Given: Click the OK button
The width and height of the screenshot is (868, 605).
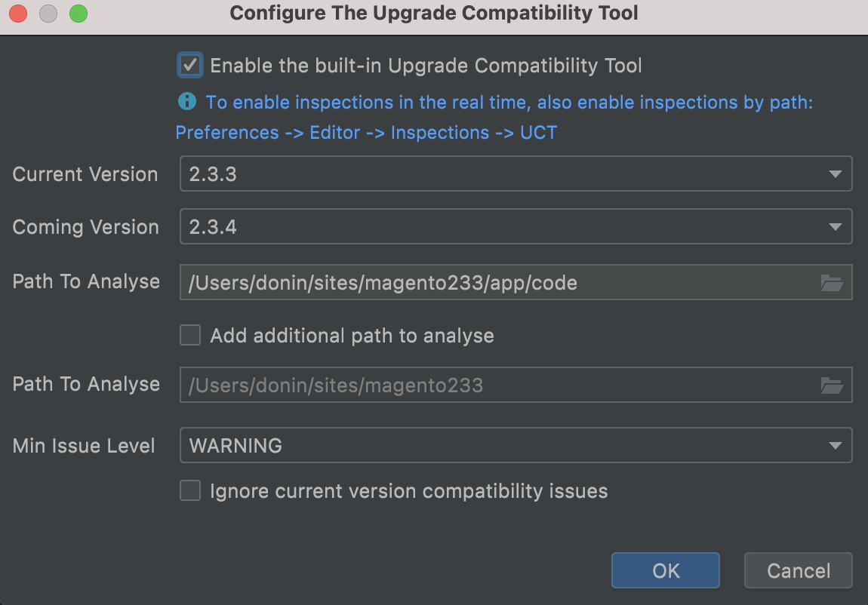Looking at the screenshot, I should point(665,570).
